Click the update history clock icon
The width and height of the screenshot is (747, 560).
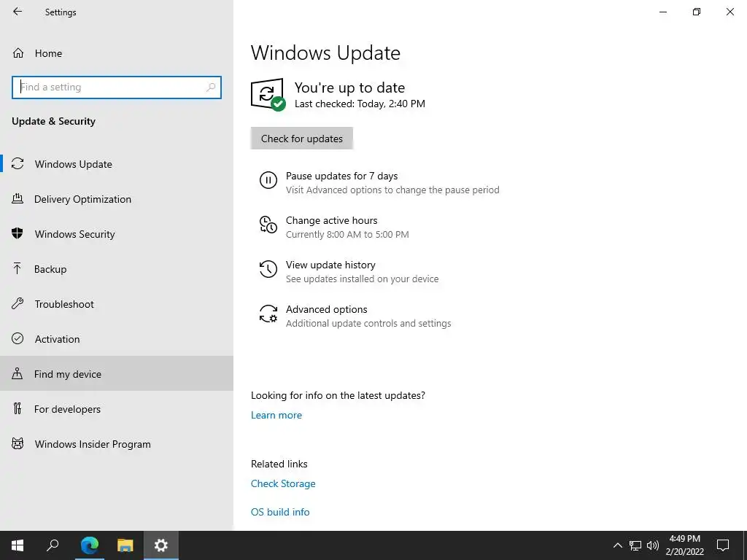268,269
